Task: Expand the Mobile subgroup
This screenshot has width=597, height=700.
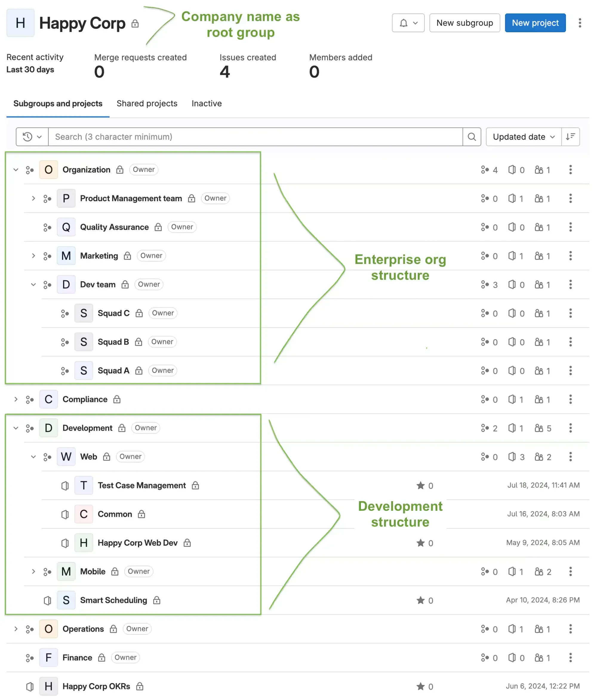Action: (x=33, y=572)
